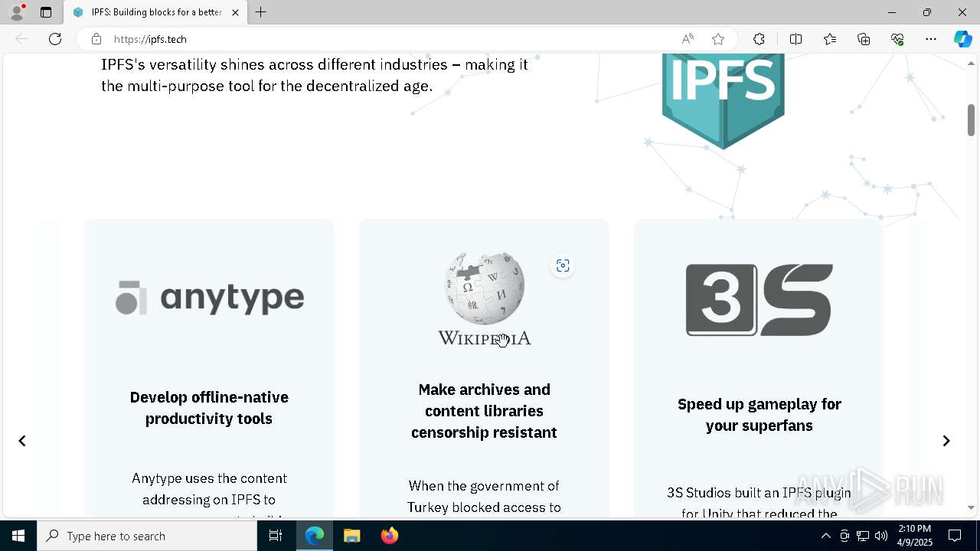Launch the Copilot sidebar
The width and height of the screenshot is (980, 551).
(962, 39)
